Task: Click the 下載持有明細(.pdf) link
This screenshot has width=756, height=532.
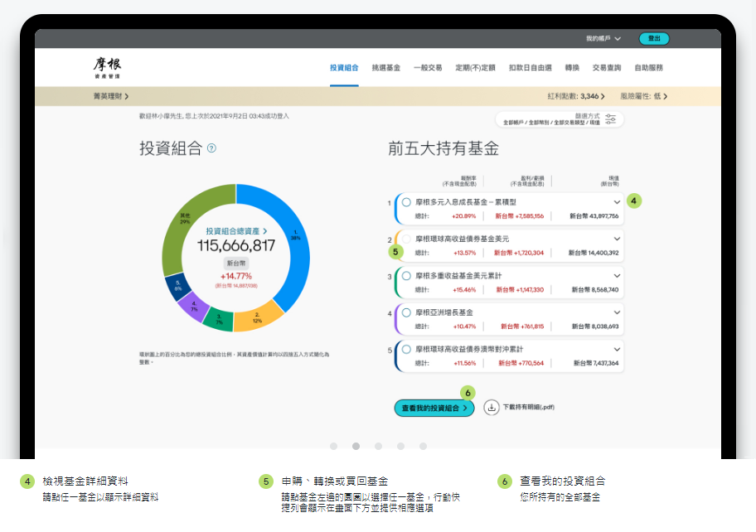Action: pyautogui.click(x=528, y=407)
